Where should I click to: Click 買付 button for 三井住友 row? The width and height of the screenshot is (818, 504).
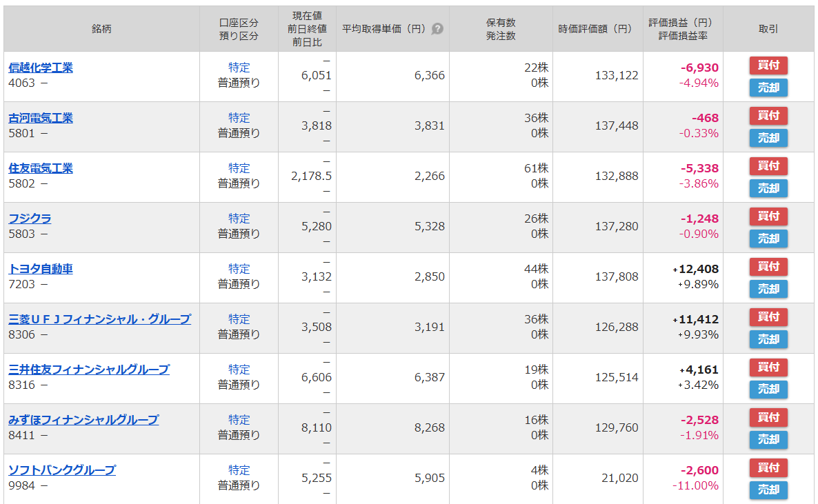pos(768,367)
